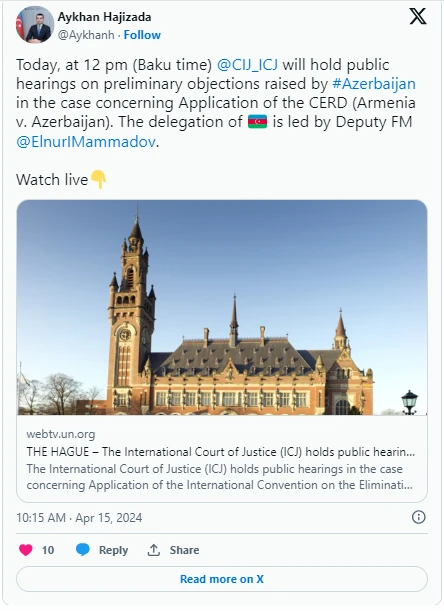This screenshot has width=444, height=611.
Task: Click the Reply text label
Action: click(113, 550)
